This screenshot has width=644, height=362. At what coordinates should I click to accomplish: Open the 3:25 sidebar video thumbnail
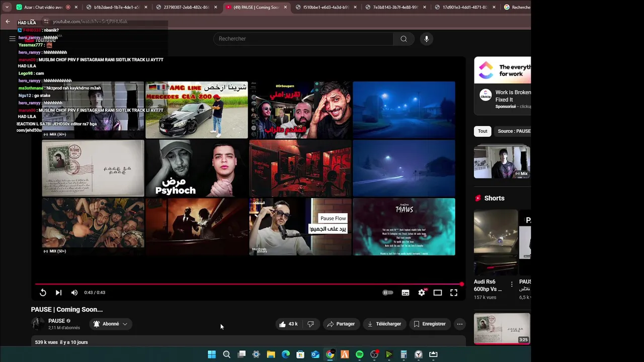point(502,329)
